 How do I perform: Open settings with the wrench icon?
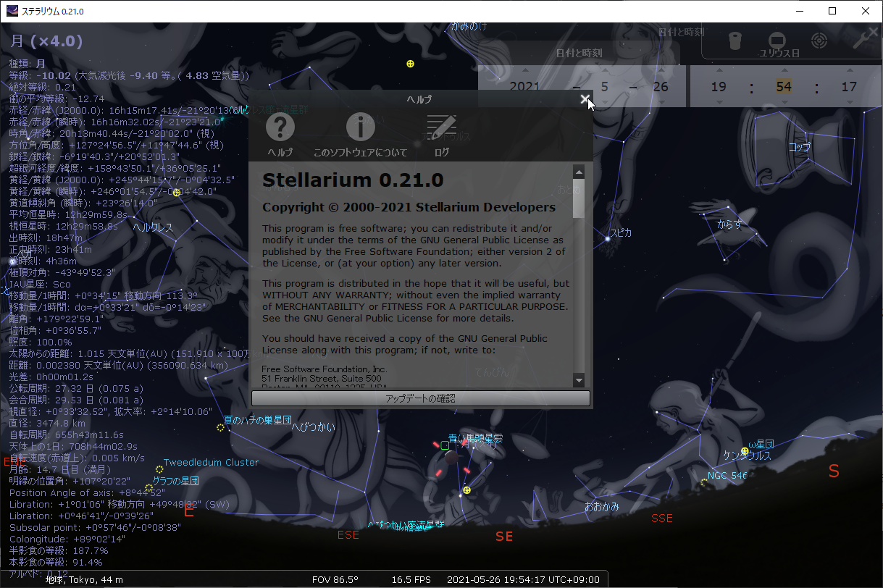pos(863,39)
